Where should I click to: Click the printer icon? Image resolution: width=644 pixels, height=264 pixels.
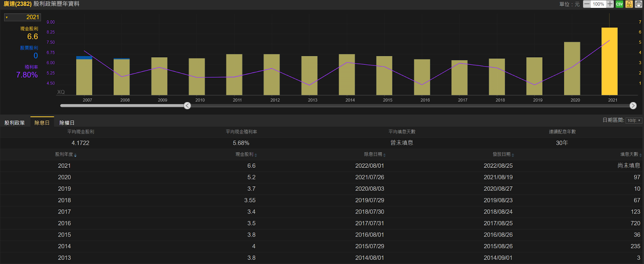(x=639, y=4)
